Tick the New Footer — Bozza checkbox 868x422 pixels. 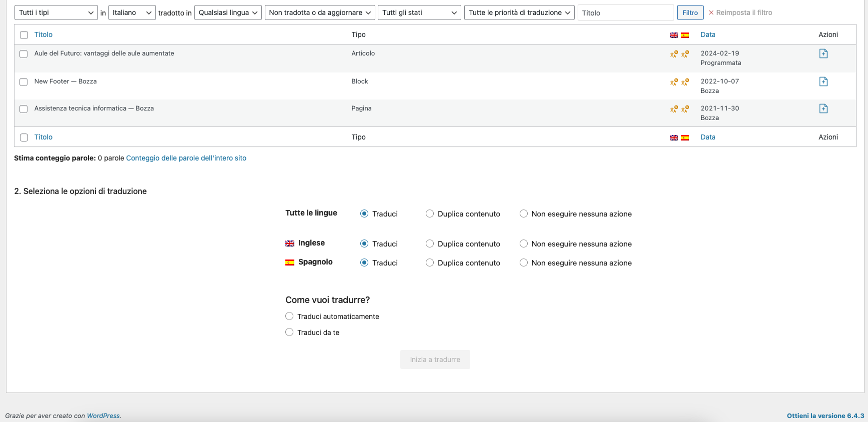[23, 82]
